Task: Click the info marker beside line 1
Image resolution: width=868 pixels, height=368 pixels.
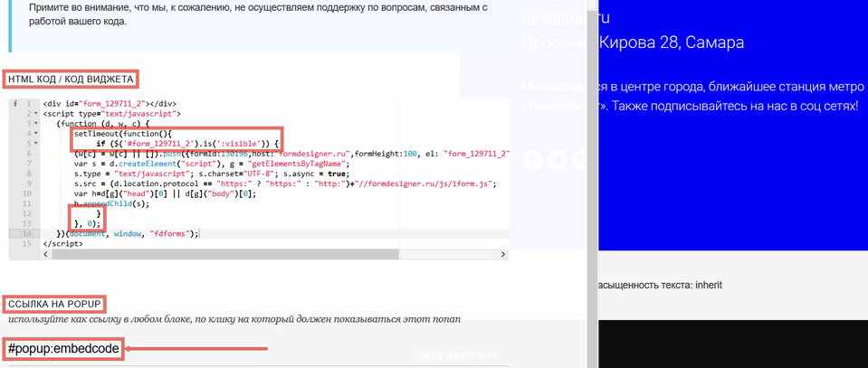Action: 16,103
